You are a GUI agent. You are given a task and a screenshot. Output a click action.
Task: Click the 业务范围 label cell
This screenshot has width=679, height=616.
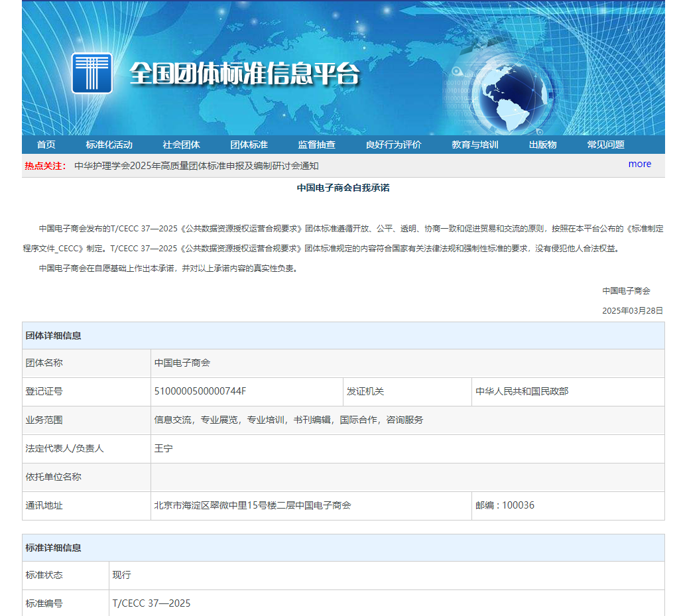pos(86,420)
